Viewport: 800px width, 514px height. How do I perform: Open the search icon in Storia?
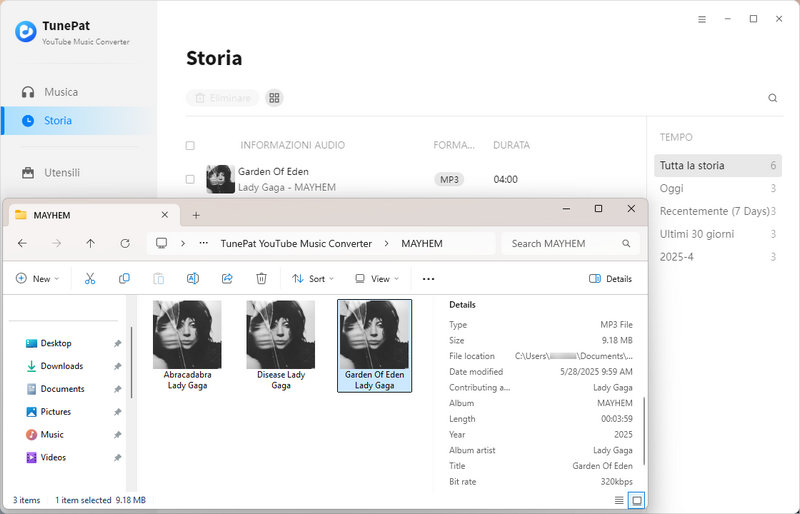pos(772,97)
